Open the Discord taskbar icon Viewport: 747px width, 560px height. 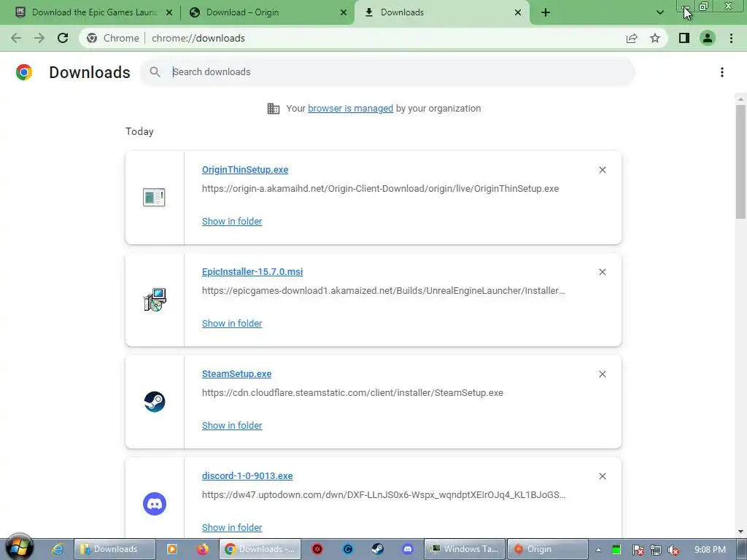coord(408,549)
